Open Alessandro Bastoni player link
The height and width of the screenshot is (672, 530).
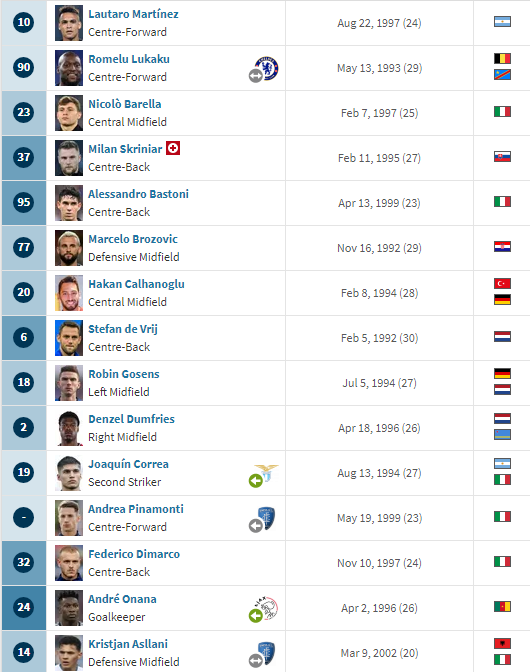click(x=138, y=194)
